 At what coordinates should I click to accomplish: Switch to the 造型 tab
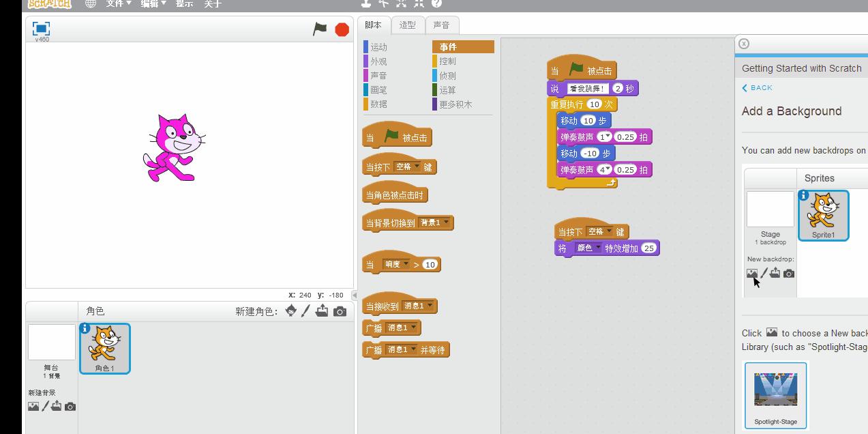coord(407,25)
